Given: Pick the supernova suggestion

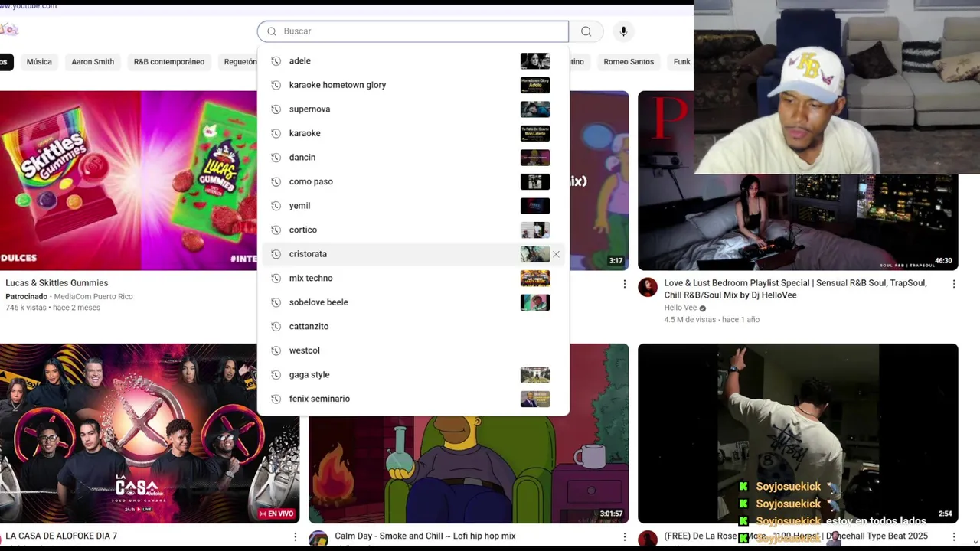Looking at the screenshot, I should point(413,109).
